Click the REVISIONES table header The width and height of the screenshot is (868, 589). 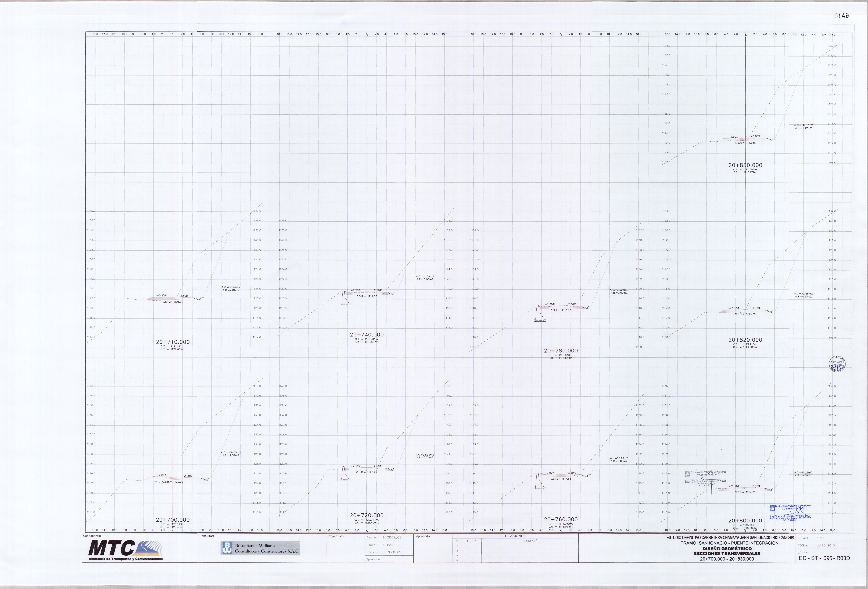pyautogui.click(x=515, y=536)
